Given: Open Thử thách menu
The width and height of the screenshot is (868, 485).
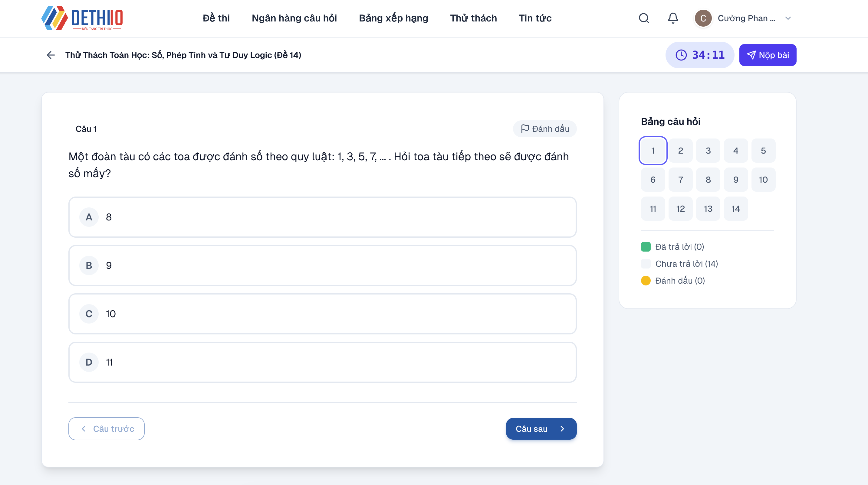Looking at the screenshot, I should coord(473,18).
